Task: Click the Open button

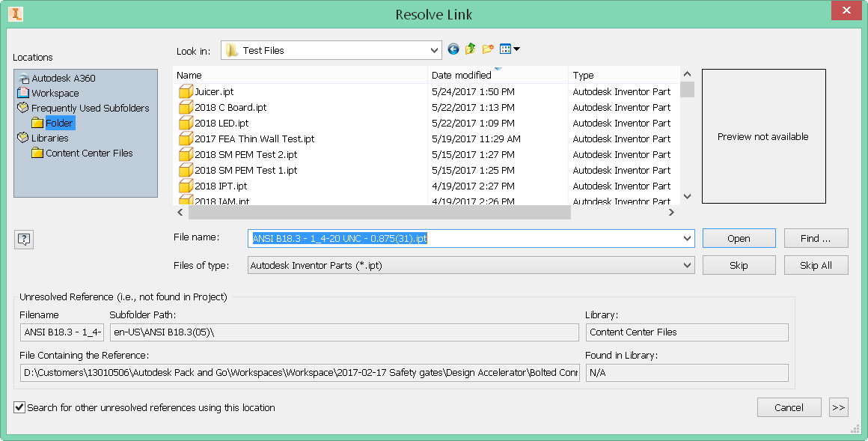Action: (x=739, y=238)
